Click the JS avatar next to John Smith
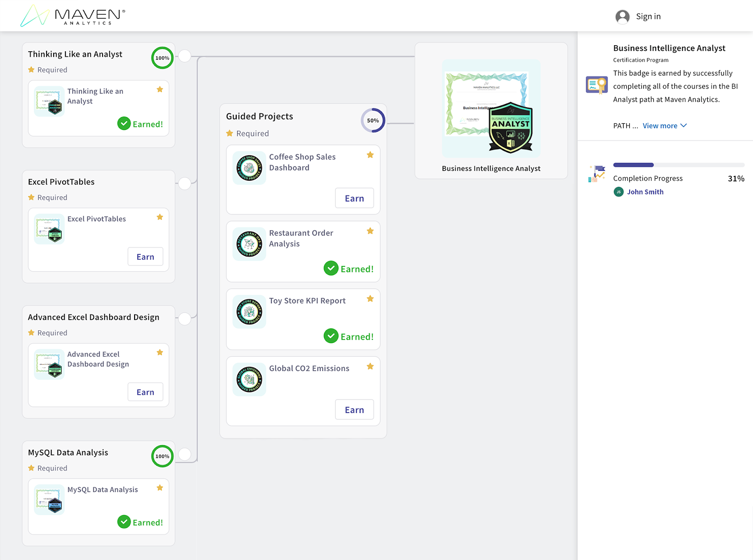 coord(618,192)
